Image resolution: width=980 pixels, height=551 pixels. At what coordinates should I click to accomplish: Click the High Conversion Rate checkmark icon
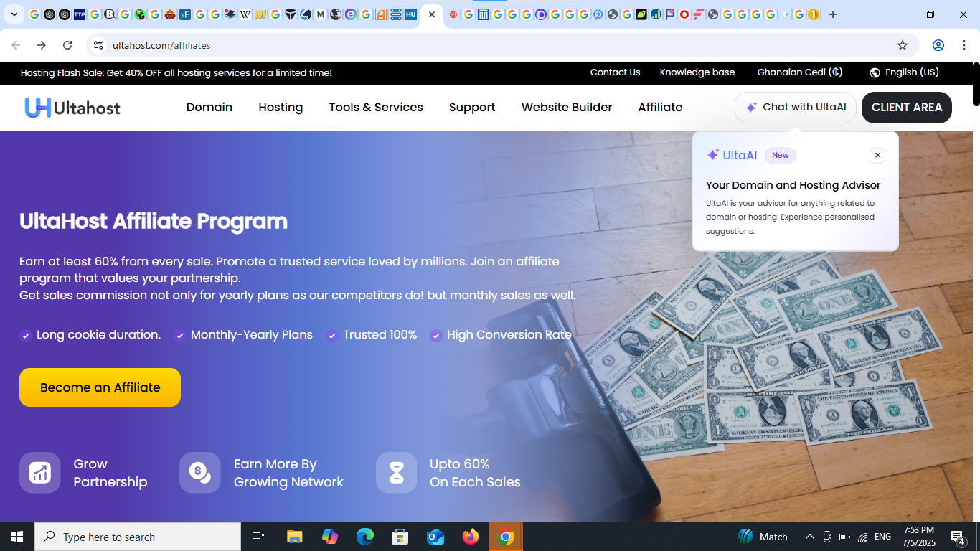tap(436, 335)
